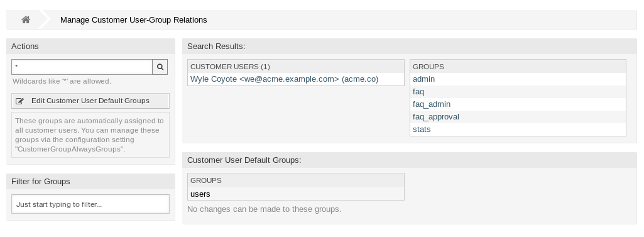This screenshot has height=237, width=644.
Task: Open the faq_admin group
Action: (431, 104)
